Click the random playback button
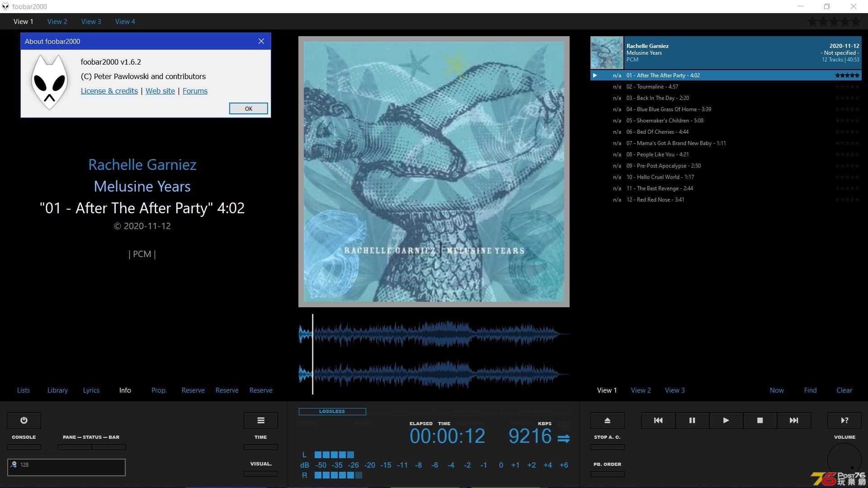 (844, 420)
